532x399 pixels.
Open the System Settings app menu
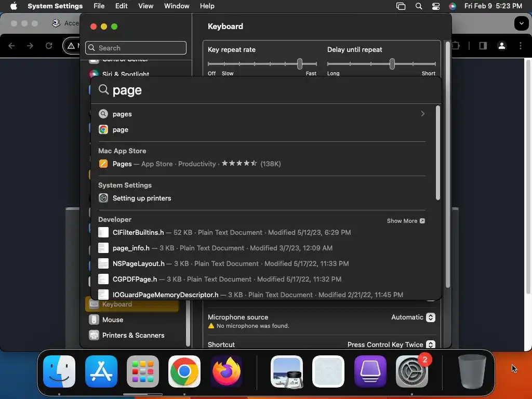point(55,6)
